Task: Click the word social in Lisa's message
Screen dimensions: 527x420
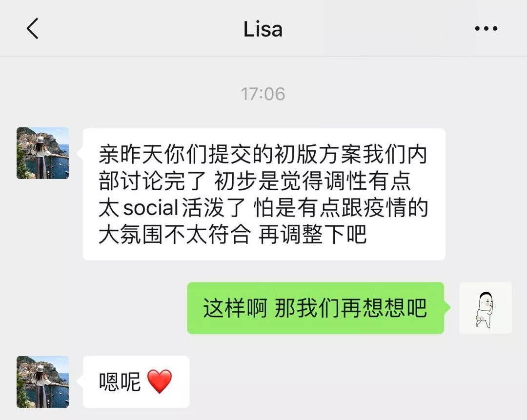Action: (x=151, y=208)
